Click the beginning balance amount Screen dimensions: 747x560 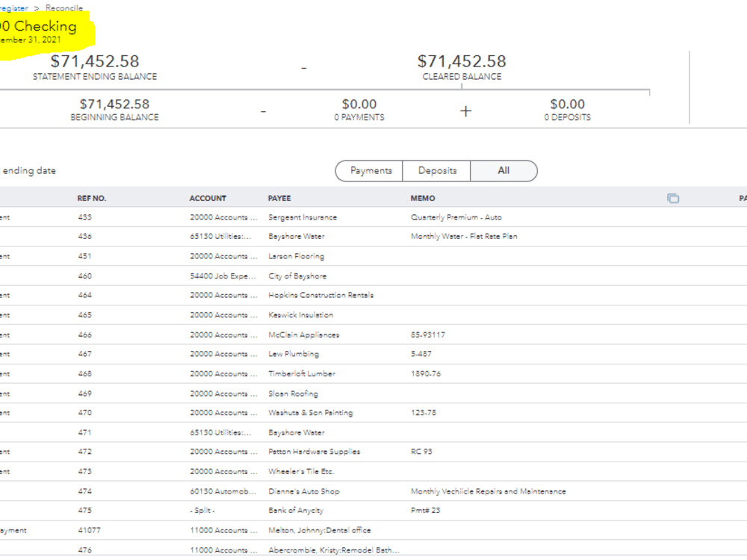[x=114, y=105]
